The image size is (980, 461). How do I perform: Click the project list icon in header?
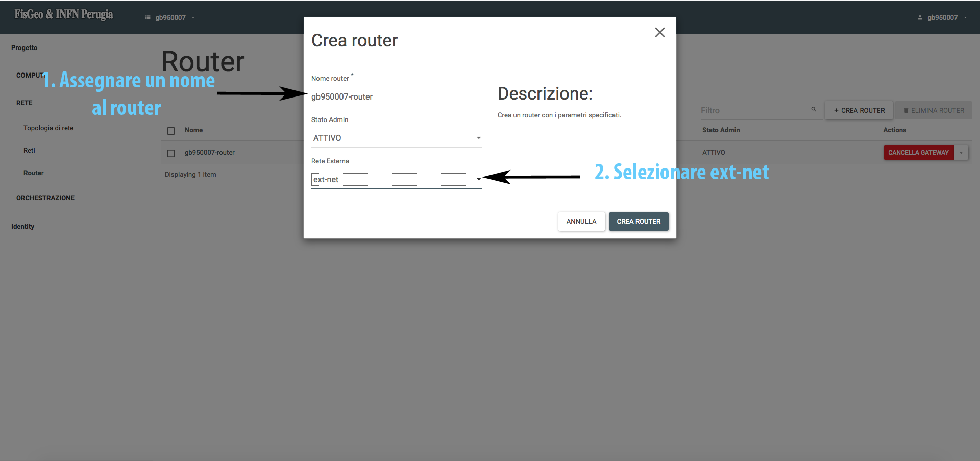coord(148,17)
